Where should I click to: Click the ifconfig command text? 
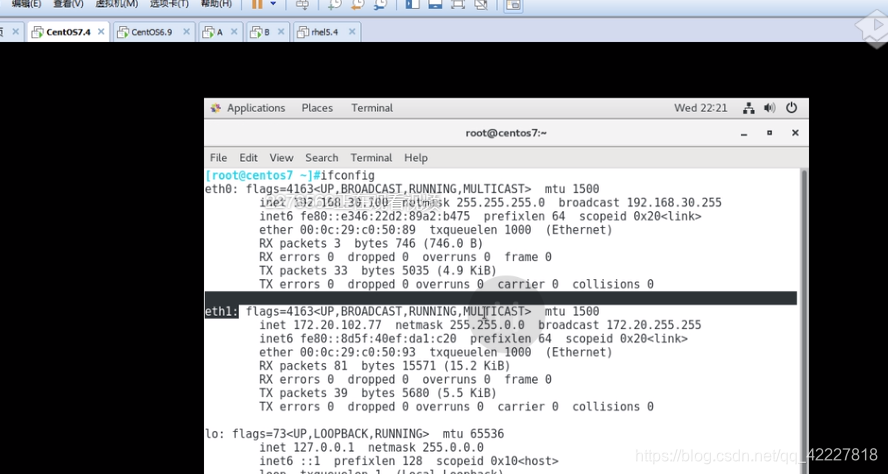pos(347,176)
